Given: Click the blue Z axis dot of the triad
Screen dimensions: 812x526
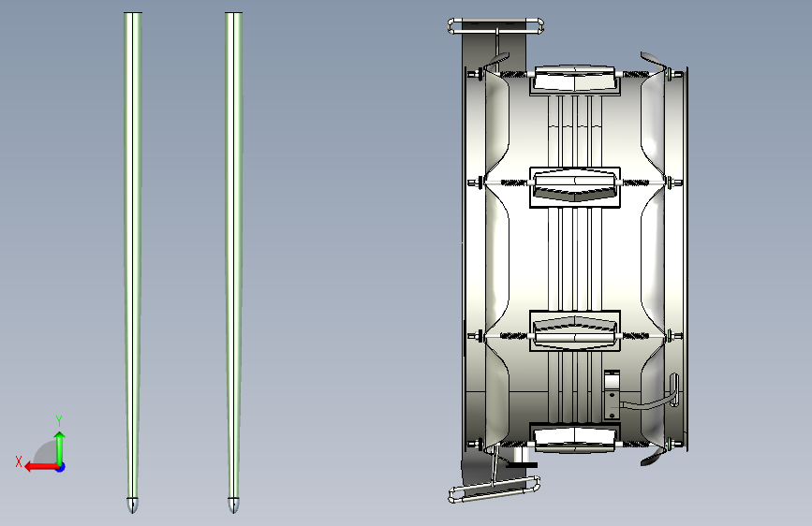Looking at the screenshot, I should tap(61, 467).
